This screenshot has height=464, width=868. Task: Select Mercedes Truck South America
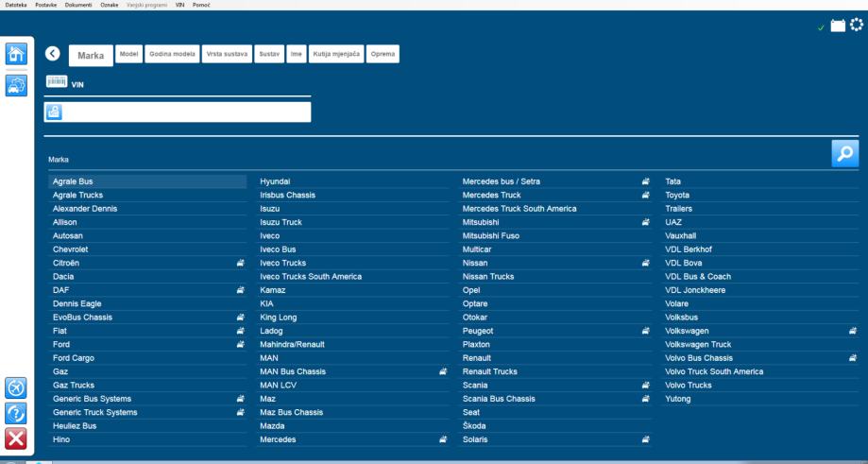[555, 209]
